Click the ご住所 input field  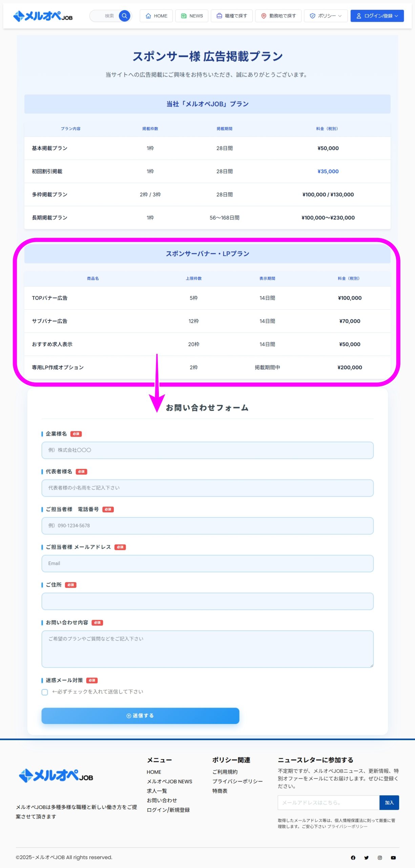point(207,601)
